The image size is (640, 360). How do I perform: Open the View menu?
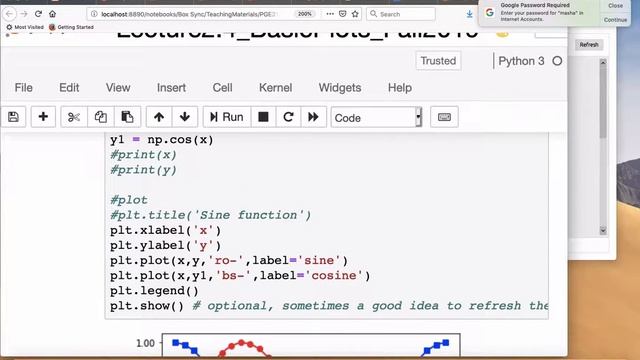tap(118, 88)
